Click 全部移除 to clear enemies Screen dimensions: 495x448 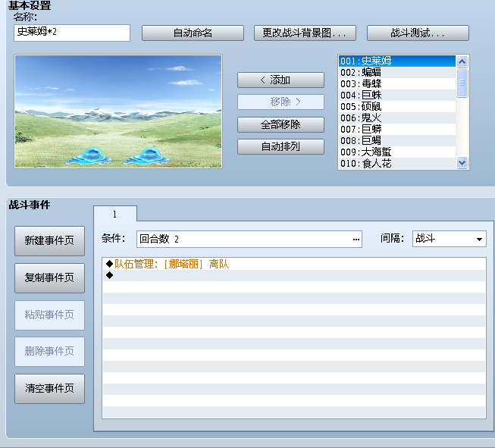(280, 124)
